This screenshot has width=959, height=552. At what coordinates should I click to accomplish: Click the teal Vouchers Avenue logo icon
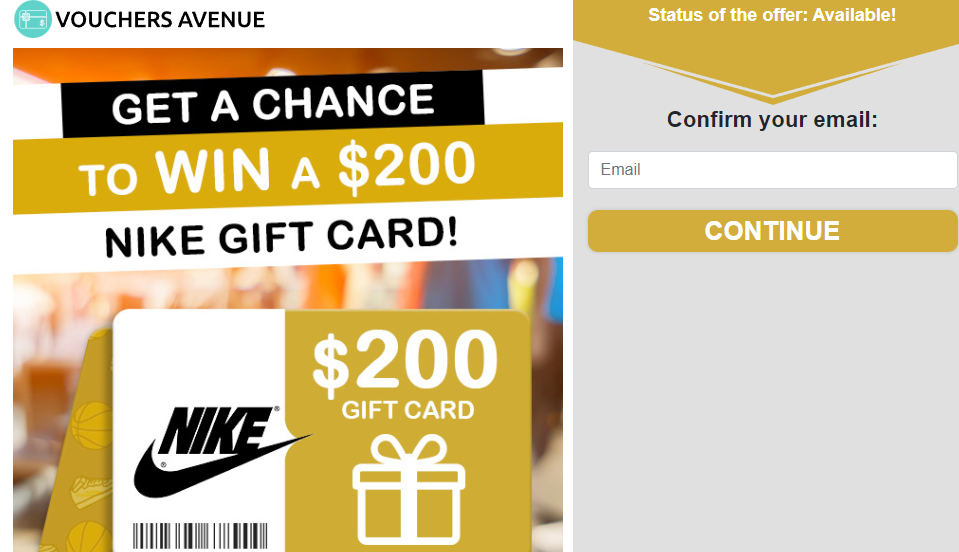click(33, 19)
